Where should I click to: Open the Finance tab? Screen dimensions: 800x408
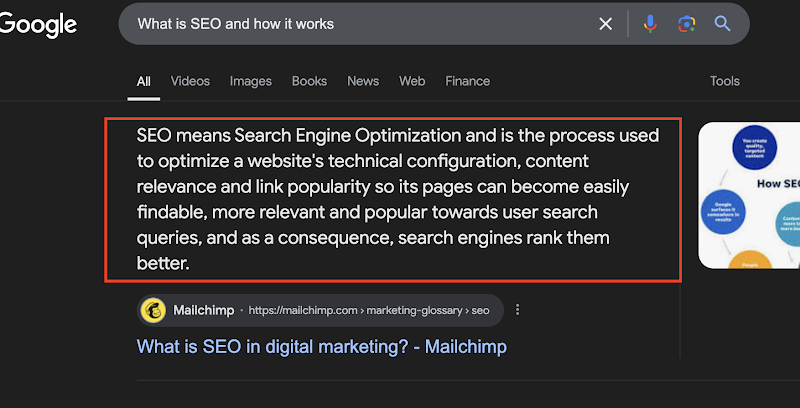pos(467,81)
